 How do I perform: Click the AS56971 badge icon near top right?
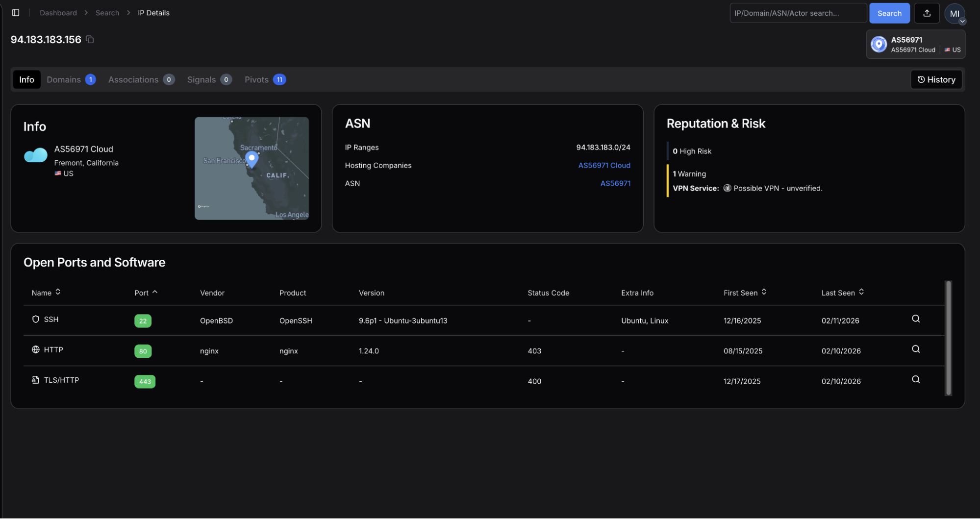[x=878, y=44]
